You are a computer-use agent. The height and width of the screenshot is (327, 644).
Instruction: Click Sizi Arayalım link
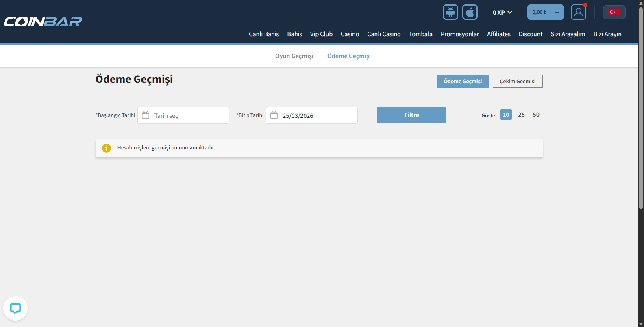tap(568, 34)
